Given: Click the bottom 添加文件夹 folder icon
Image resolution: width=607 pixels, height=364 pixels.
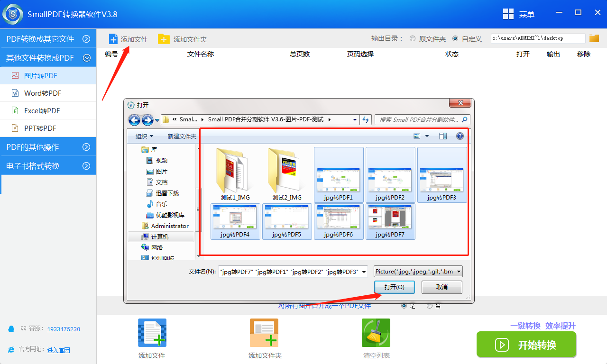Looking at the screenshot, I should click(x=264, y=333).
